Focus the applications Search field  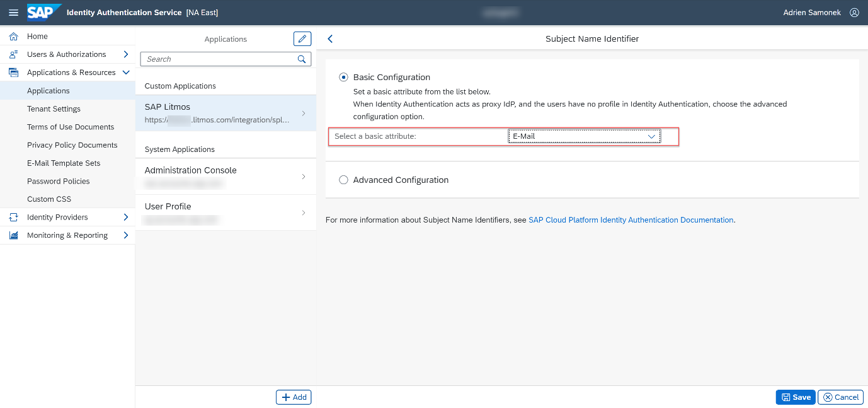226,59
